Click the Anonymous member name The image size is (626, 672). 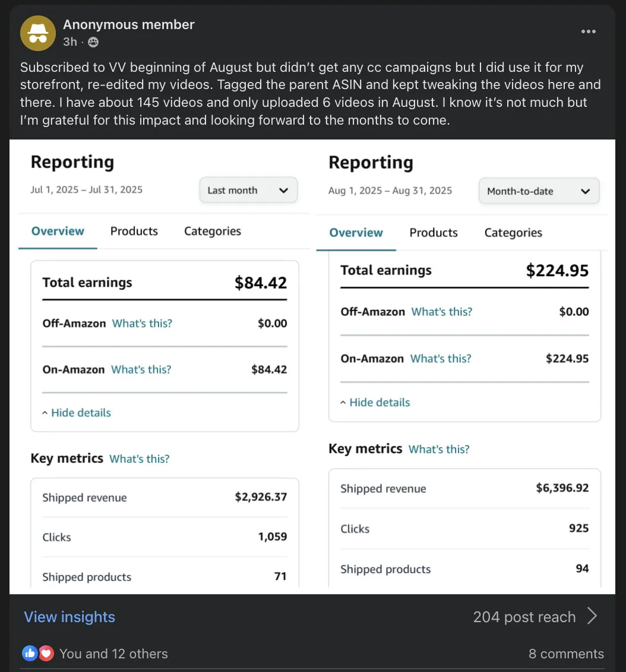coord(129,24)
